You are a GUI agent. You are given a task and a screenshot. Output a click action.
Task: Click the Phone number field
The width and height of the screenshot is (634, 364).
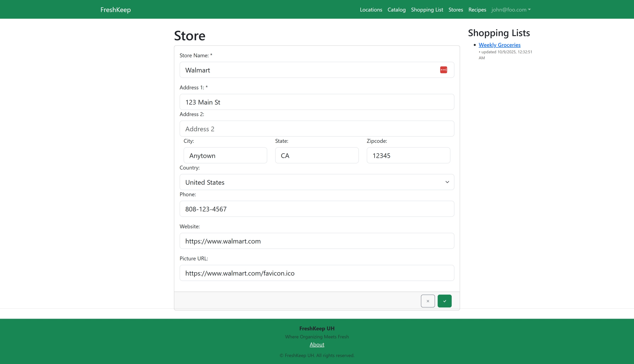(x=317, y=209)
